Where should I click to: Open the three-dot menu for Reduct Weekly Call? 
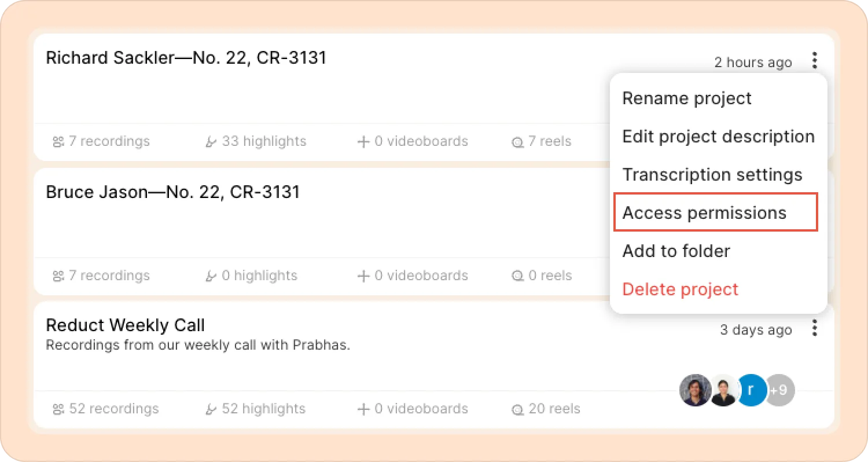coord(815,328)
